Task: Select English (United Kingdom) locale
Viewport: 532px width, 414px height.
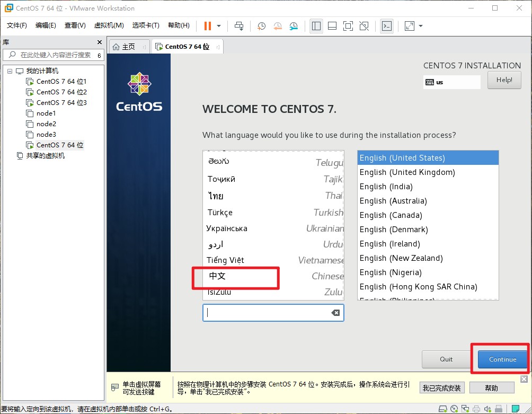Action: click(428, 172)
